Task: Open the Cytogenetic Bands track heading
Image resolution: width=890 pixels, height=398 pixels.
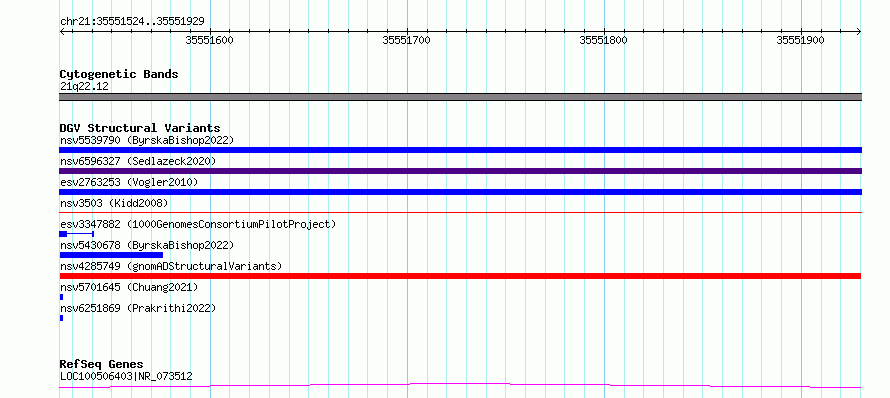Action: point(119,74)
